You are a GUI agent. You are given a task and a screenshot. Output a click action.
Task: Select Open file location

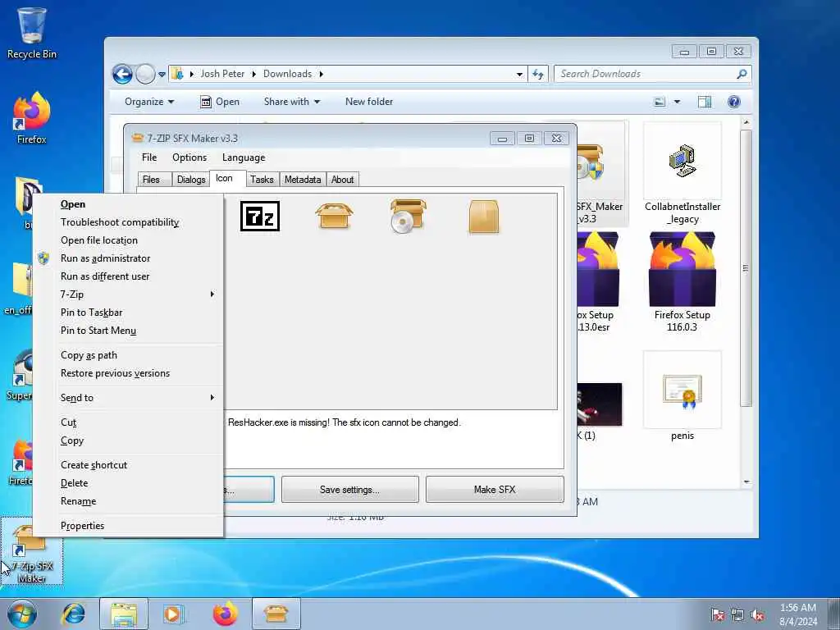128,240
